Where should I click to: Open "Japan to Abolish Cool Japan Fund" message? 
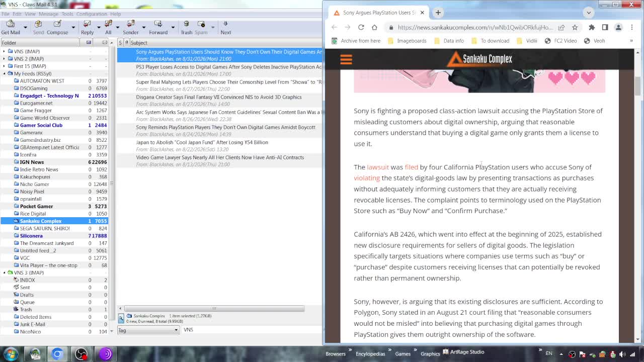pos(202,142)
